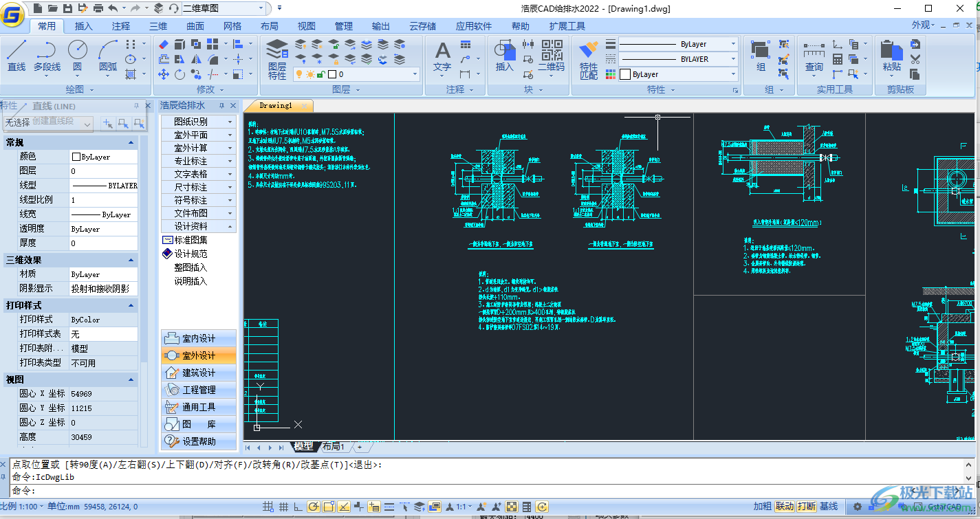Click the 组 group tool
The width and height of the screenshot is (980, 519).
[x=761, y=56]
